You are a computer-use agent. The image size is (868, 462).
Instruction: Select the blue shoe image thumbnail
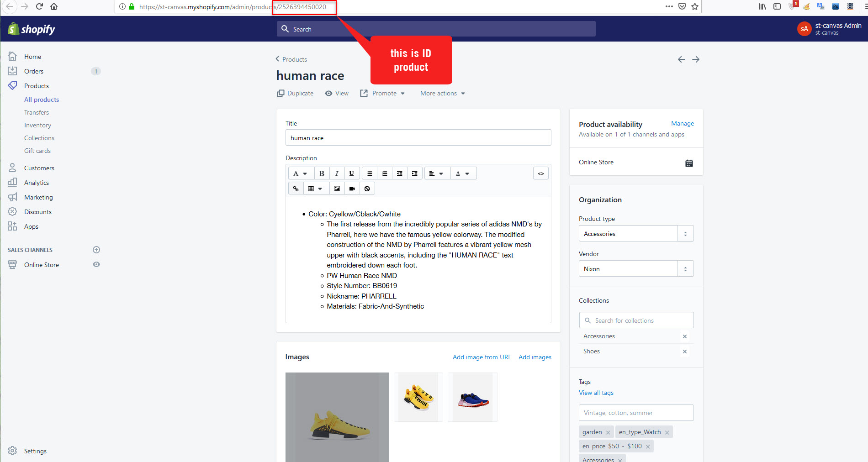tap(473, 397)
